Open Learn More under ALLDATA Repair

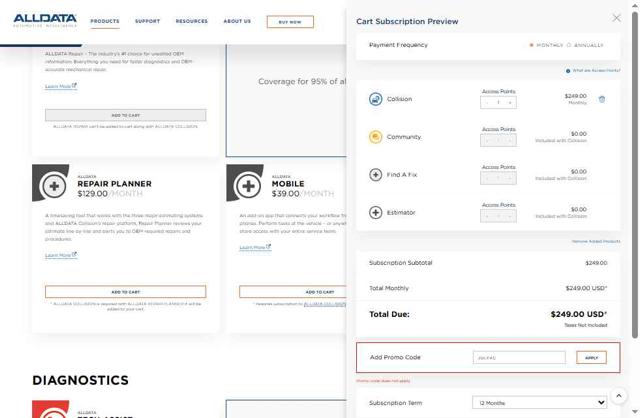tap(61, 86)
